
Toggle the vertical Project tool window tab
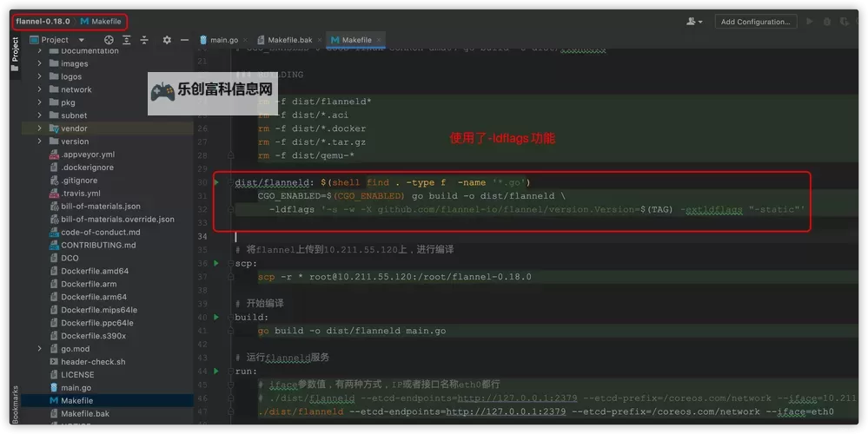point(15,55)
